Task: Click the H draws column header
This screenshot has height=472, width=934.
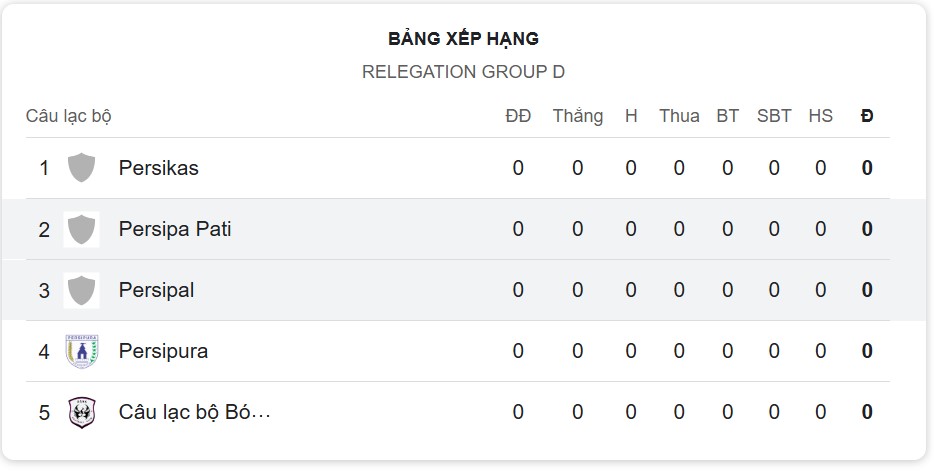Action: pyautogui.click(x=631, y=116)
